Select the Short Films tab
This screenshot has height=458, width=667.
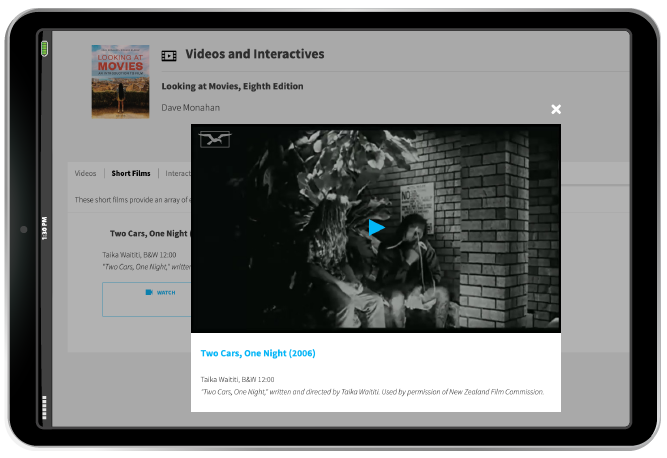click(x=131, y=174)
